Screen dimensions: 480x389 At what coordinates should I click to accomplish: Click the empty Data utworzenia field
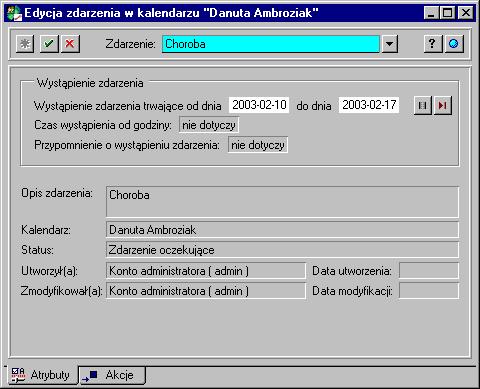pos(429,271)
